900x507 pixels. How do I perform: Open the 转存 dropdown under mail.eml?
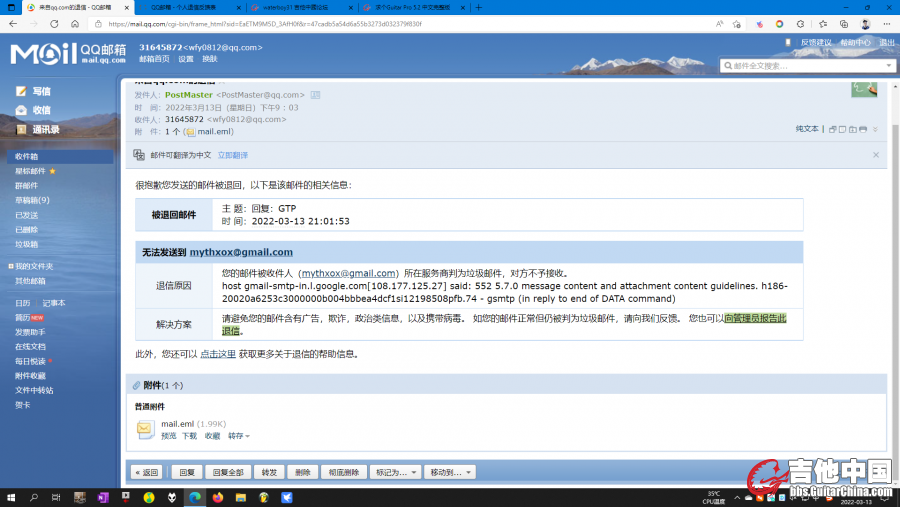[x=238, y=436]
